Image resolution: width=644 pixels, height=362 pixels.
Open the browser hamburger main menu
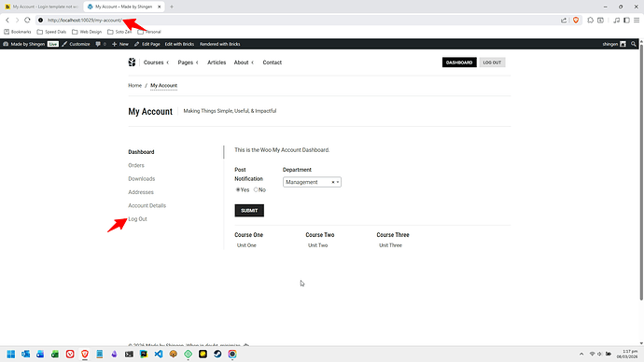(x=637, y=21)
